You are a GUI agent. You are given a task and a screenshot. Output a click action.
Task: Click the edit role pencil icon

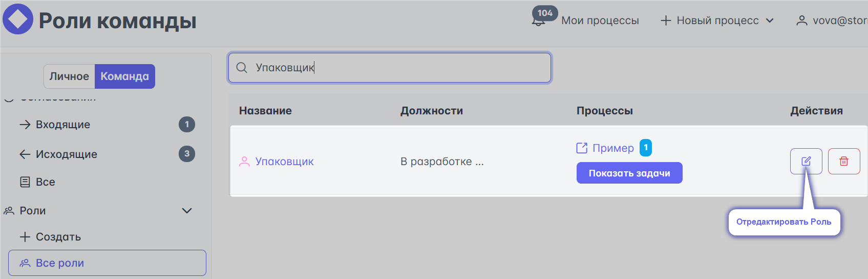point(806,161)
